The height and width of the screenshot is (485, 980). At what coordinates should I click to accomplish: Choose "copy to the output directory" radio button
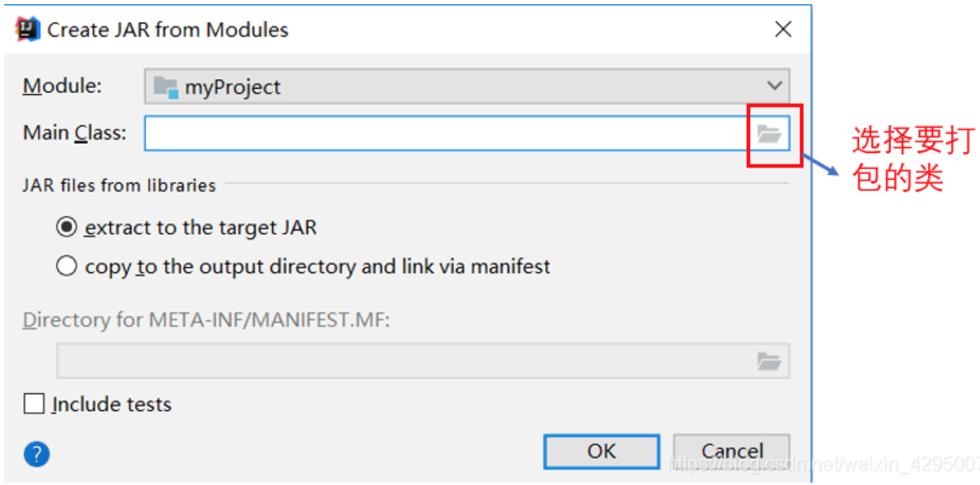tap(67, 266)
